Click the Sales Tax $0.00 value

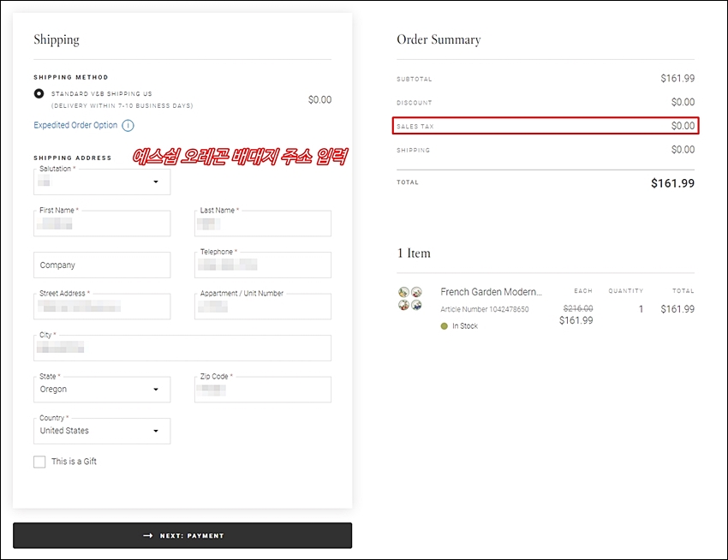[x=683, y=126]
